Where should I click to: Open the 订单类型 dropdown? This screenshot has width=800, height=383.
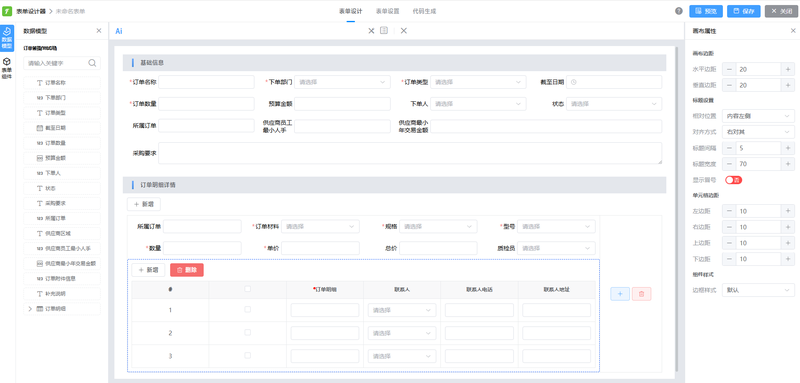coord(478,82)
